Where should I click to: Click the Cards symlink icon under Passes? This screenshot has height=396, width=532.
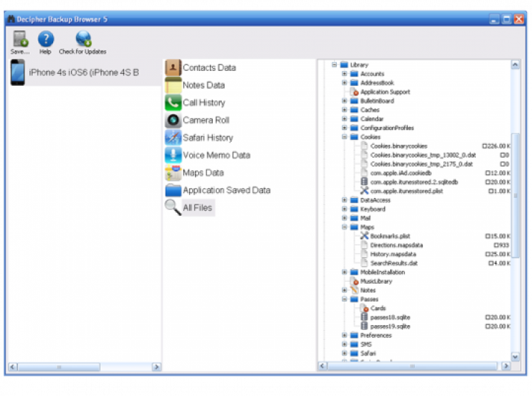364,308
